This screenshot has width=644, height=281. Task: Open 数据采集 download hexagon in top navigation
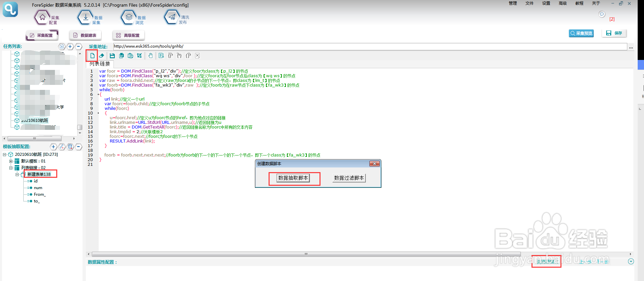[x=86, y=17]
